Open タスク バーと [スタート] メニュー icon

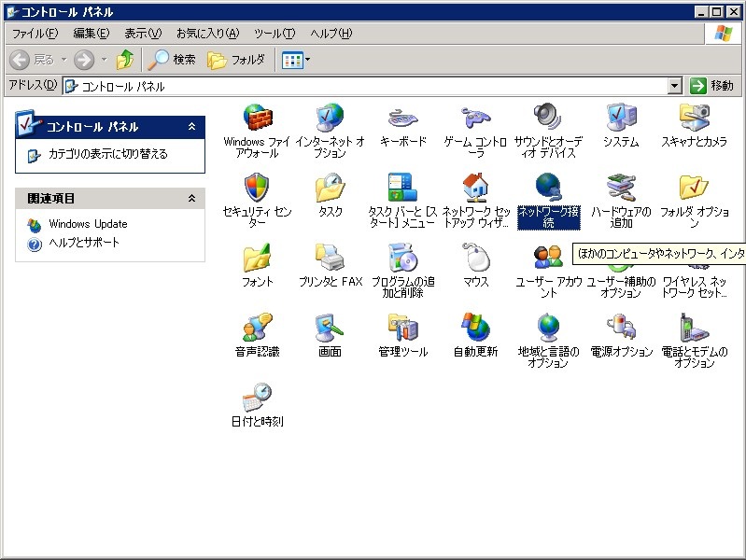[x=403, y=188]
